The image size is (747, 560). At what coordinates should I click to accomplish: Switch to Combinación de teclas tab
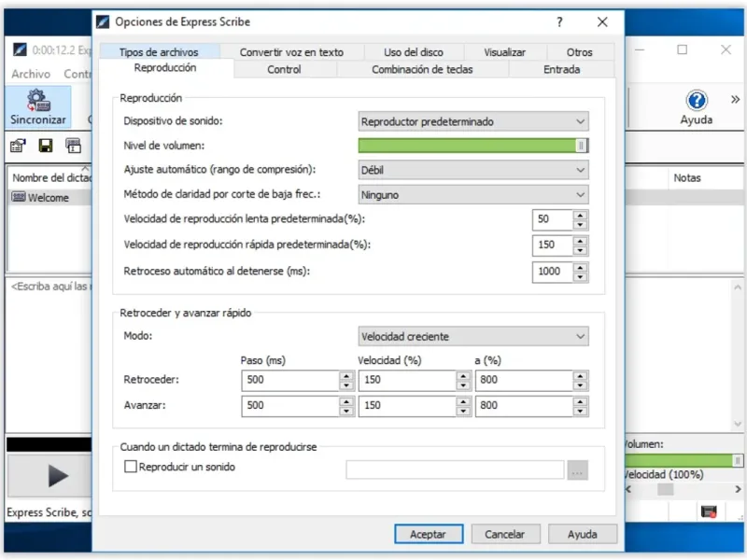(422, 69)
